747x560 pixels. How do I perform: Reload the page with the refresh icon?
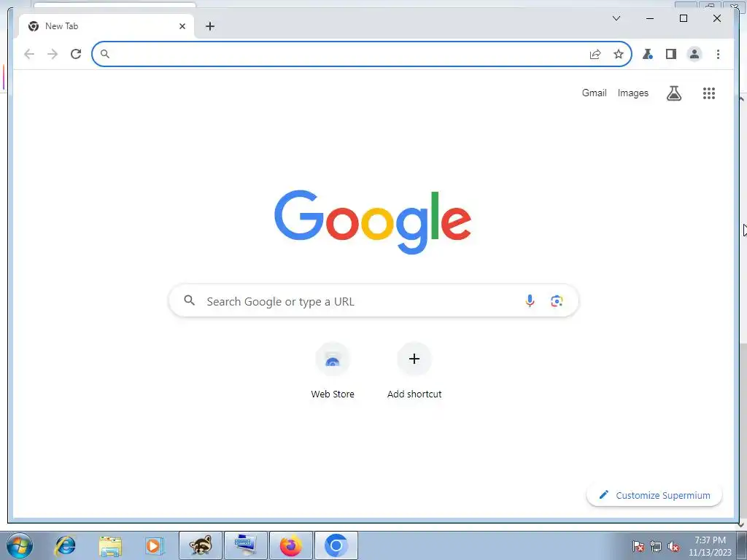pyautogui.click(x=76, y=54)
